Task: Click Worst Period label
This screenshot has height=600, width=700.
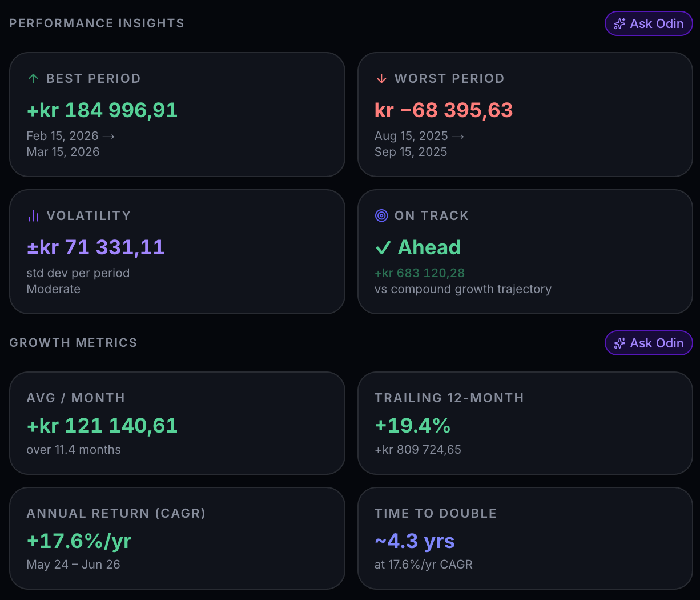Action: (449, 78)
